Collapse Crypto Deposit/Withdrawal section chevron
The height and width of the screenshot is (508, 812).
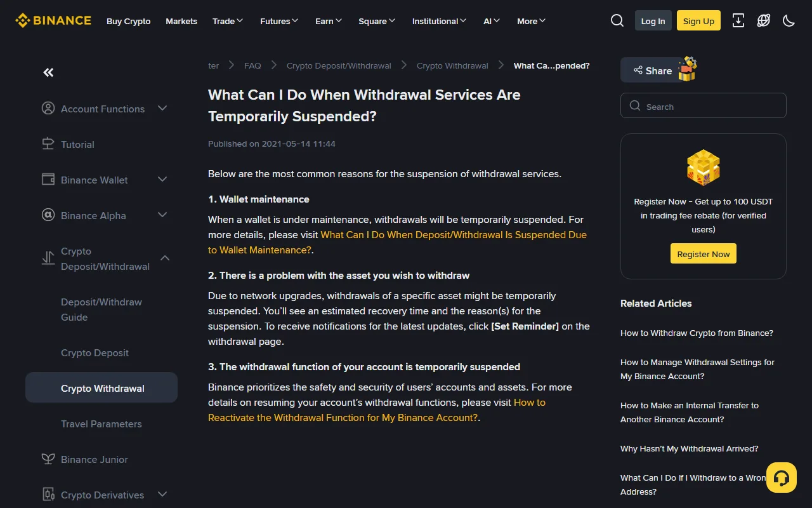tap(165, 258)
